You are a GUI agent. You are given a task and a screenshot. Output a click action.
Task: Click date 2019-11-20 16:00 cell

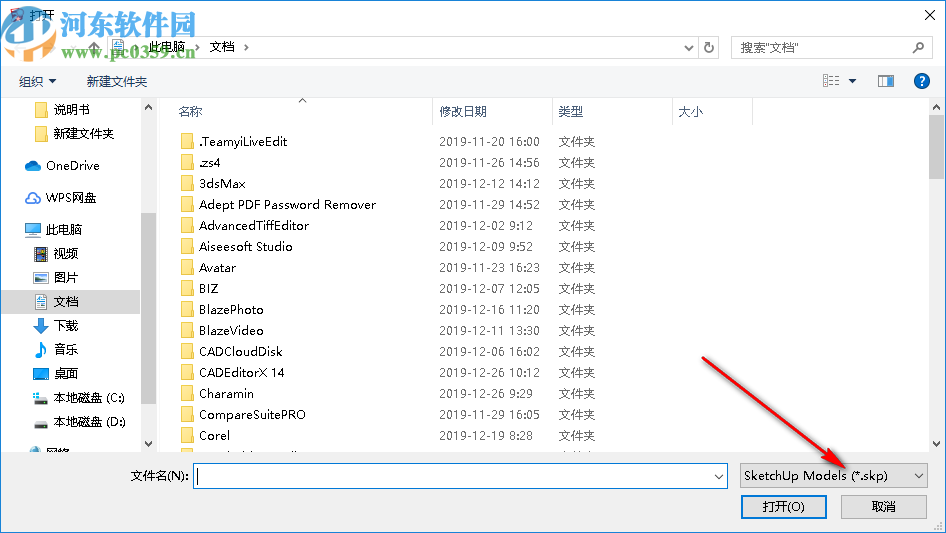pos(489,141)
